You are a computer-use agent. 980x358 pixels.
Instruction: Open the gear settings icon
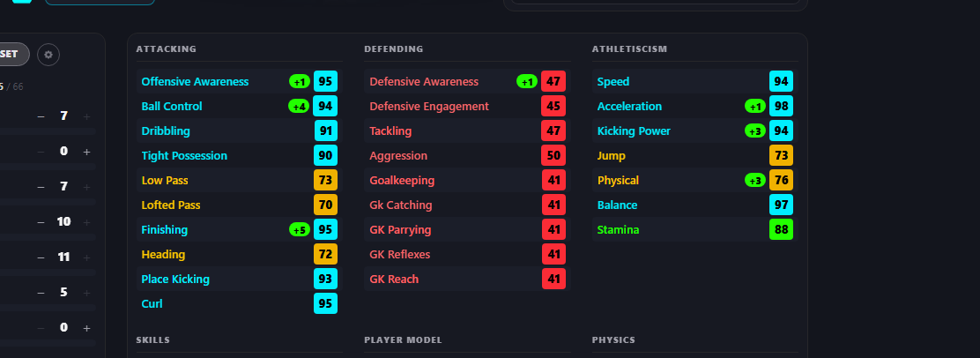click(48, 55)
